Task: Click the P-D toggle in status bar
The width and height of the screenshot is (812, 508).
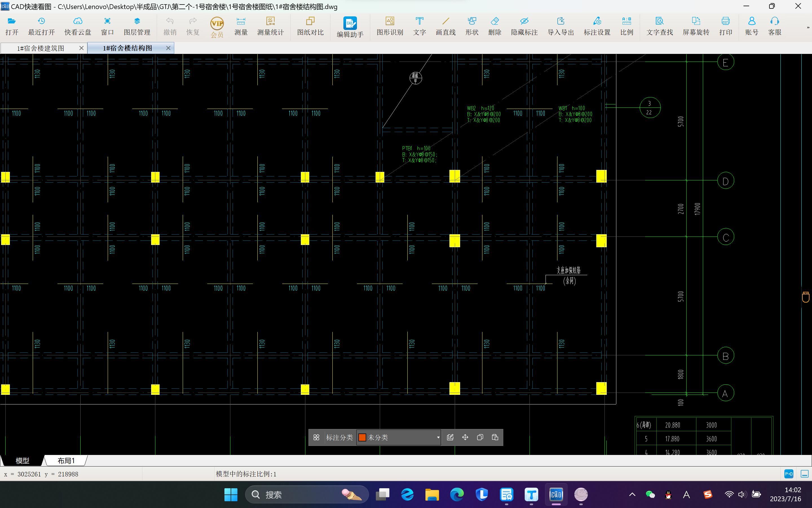Action: (789, 474)
